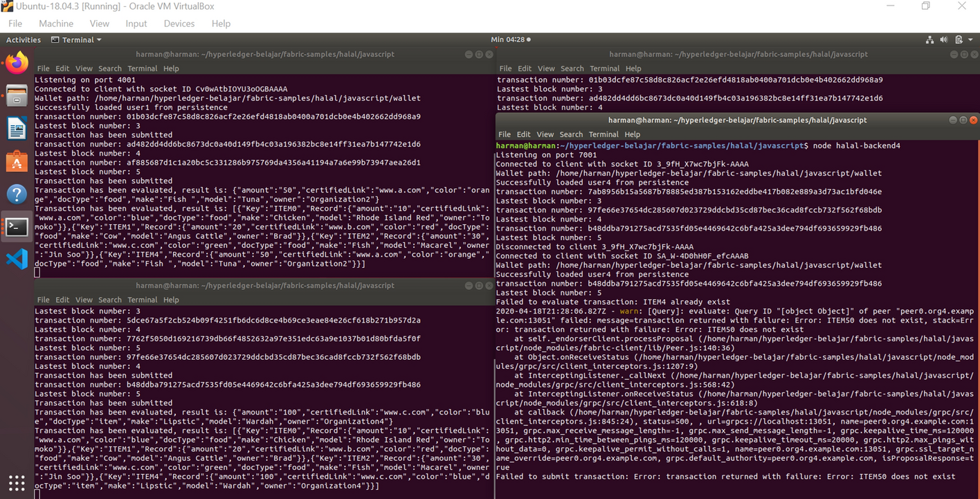Click the VirtualBox app icon in title bar

pos(7,6)
